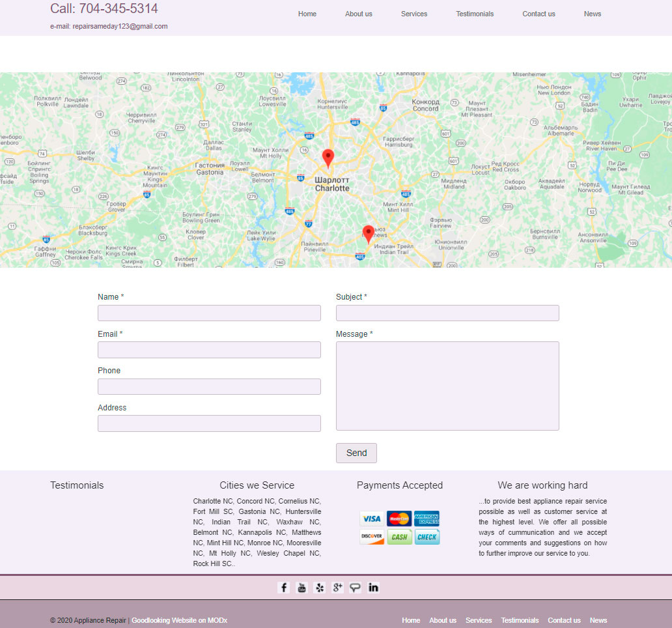Click the 'Cities we Service' heading
672x628 pixels.
257,485
